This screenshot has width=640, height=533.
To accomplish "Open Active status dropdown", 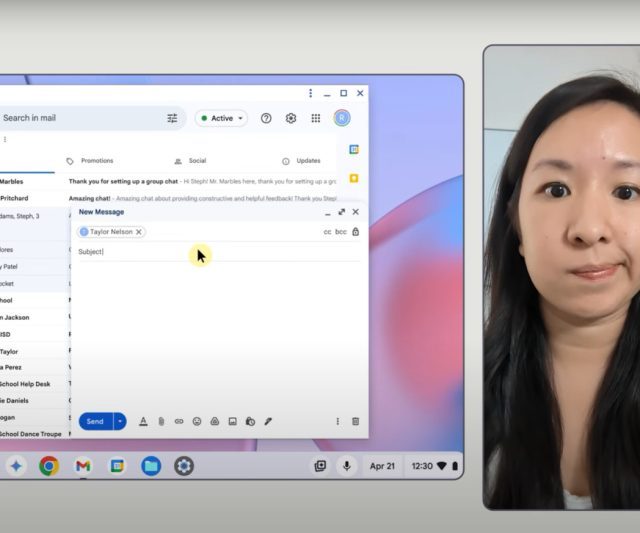I will coord(222,118).
